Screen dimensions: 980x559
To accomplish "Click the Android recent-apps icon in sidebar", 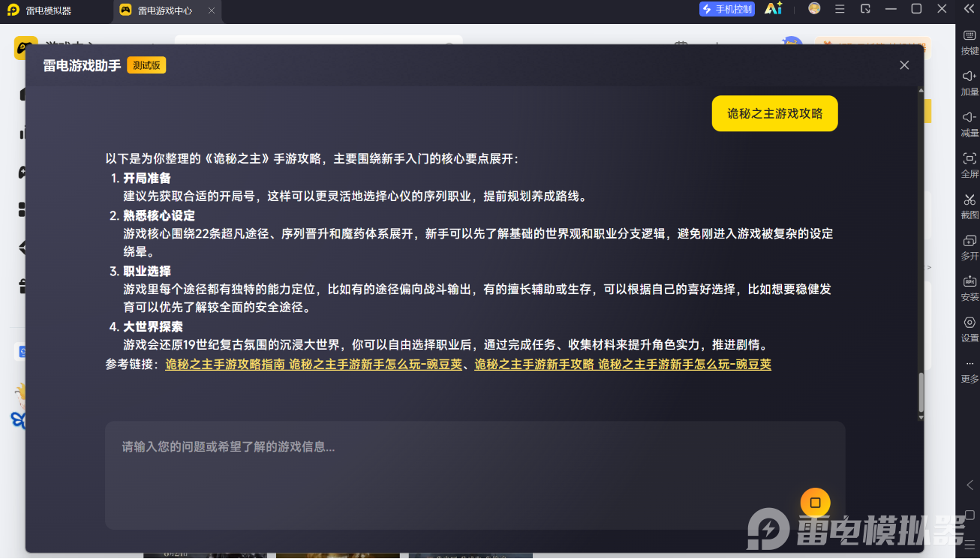I will pos(969,544).
